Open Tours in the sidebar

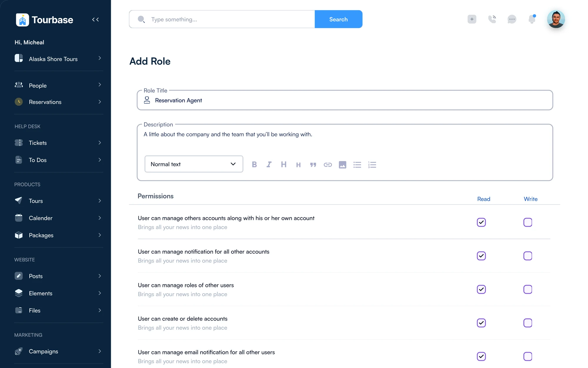[59, 201]
